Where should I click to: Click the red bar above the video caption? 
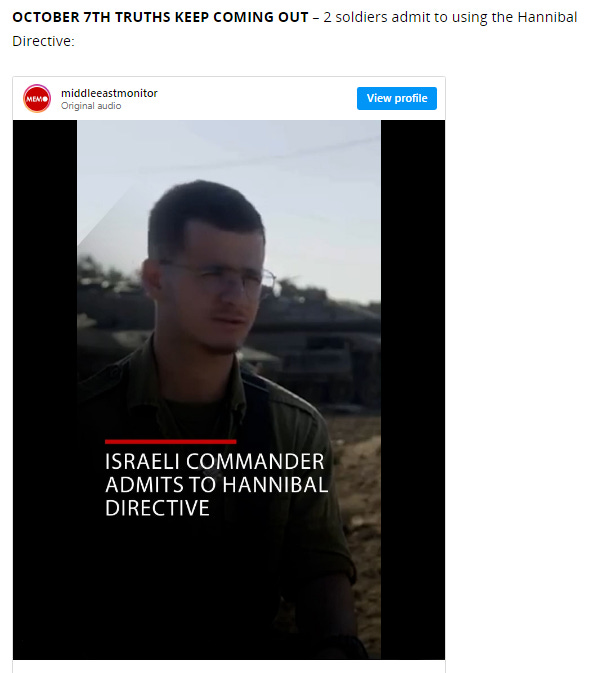pos(170,442)
